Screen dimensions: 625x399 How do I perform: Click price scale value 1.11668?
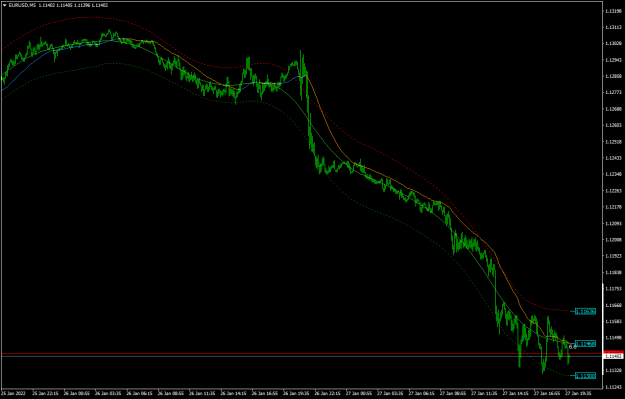point(613,305)
